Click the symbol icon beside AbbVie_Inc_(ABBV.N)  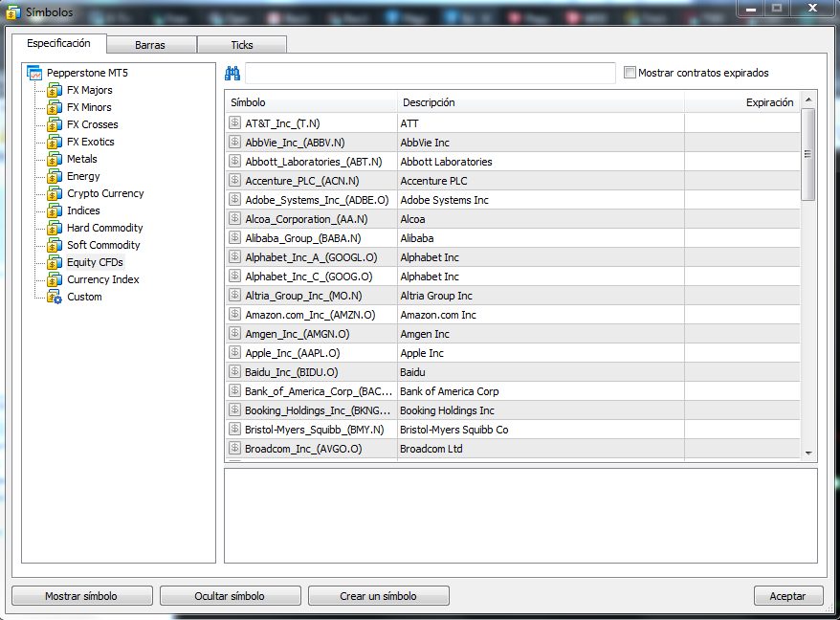pyautogui.click(x=234, y=142)
